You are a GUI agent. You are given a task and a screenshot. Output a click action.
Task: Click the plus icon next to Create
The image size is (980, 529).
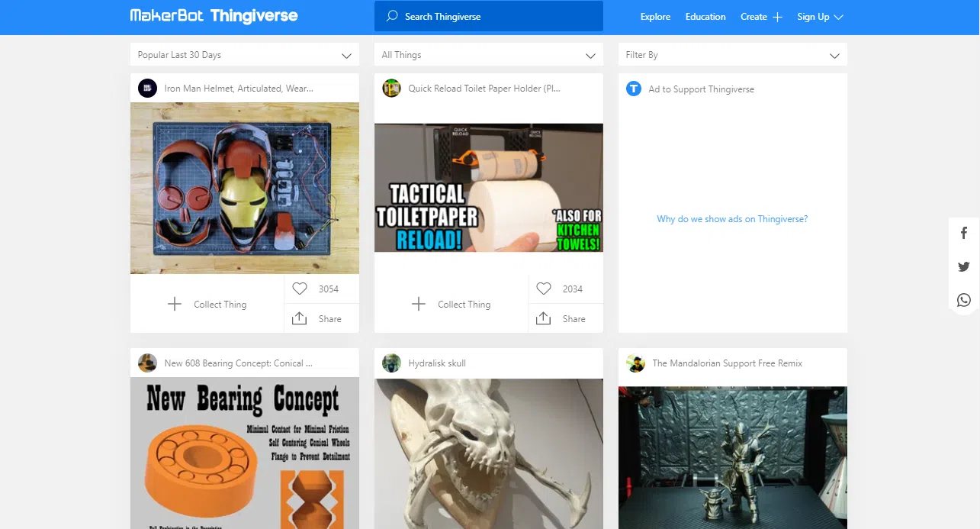click(776, 16)
